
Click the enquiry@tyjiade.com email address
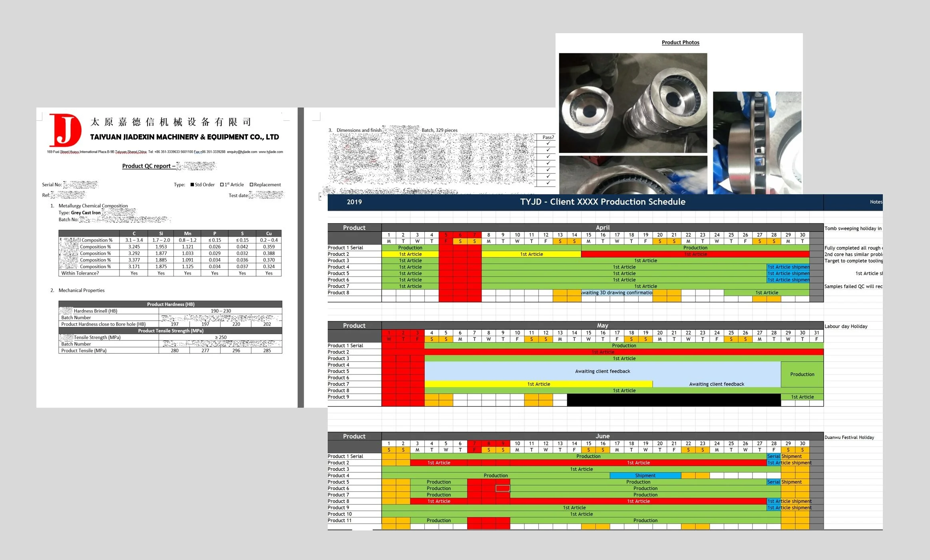tap(242, 152)
